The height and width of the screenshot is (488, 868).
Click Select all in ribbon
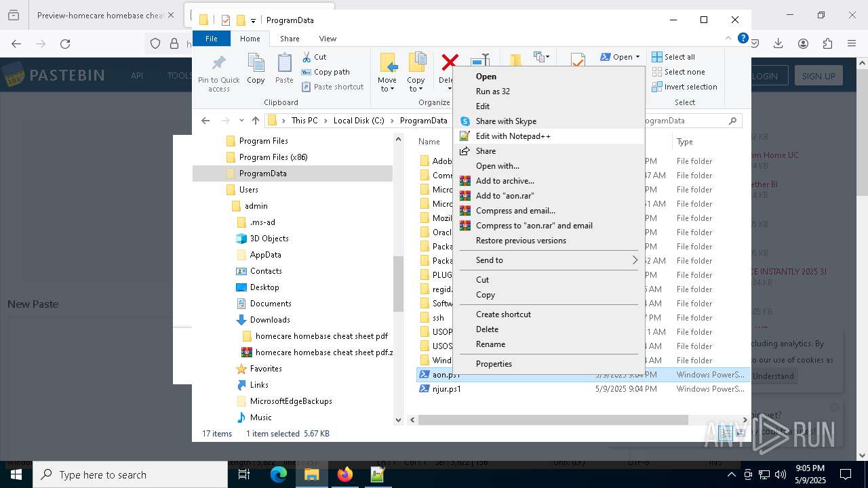click(673, 57)
